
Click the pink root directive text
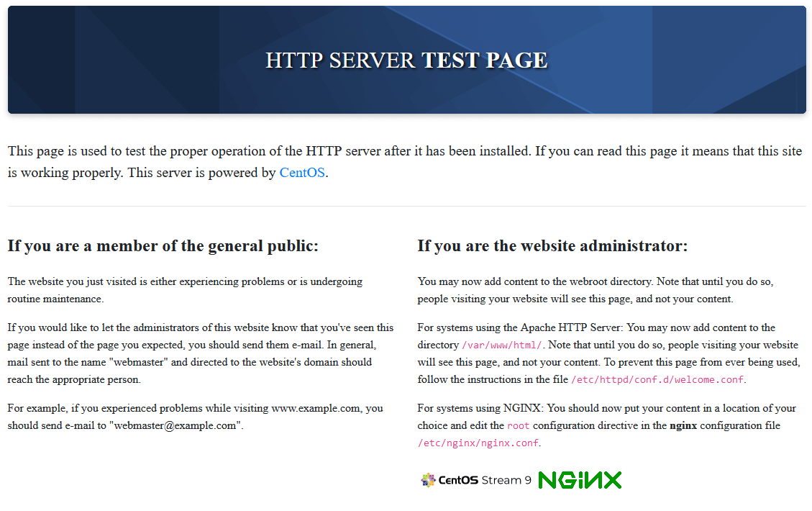click(x=518, y=426)
